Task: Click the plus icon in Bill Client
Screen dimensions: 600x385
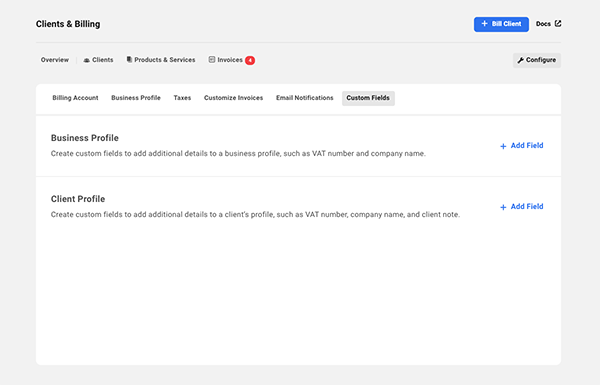Action: pos(484,24)
